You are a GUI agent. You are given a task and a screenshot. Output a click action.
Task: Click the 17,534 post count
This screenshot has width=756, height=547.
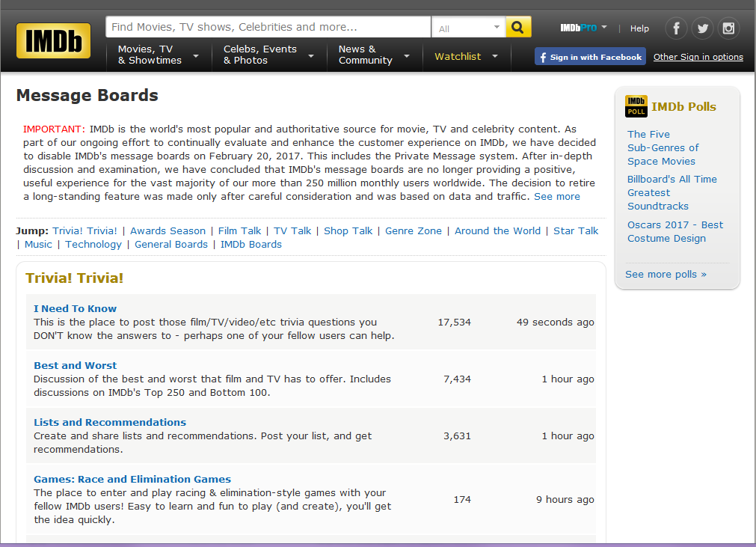tap(454, 322)
